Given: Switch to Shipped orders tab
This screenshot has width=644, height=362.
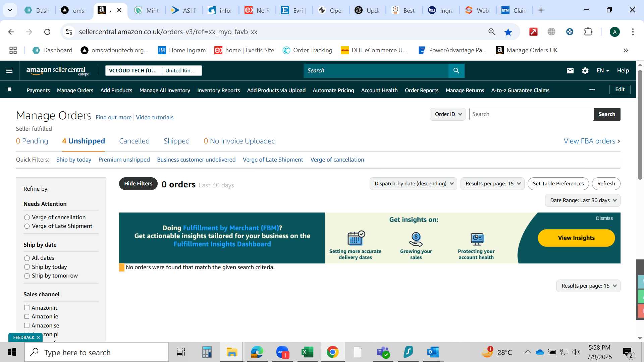Looking at the screenshot, I should (176, 141).
